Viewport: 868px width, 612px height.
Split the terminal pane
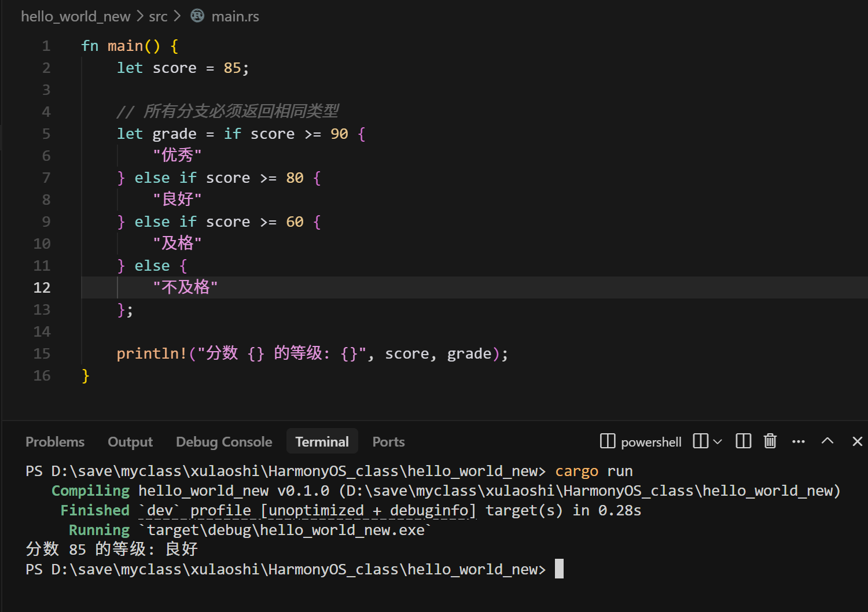point(743,441)
